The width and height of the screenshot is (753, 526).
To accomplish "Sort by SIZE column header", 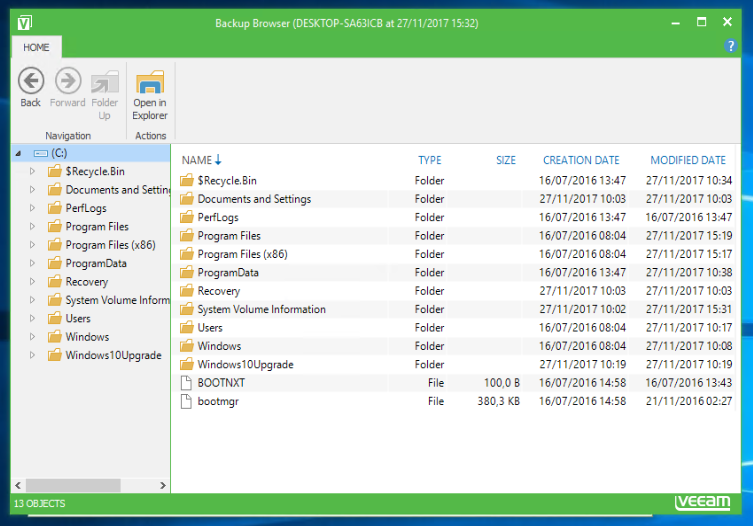I will point(506,160).
